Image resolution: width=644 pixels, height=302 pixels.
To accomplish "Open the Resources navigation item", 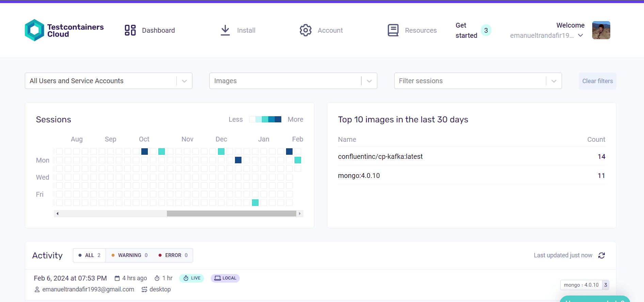I will [x=412, y=30].
